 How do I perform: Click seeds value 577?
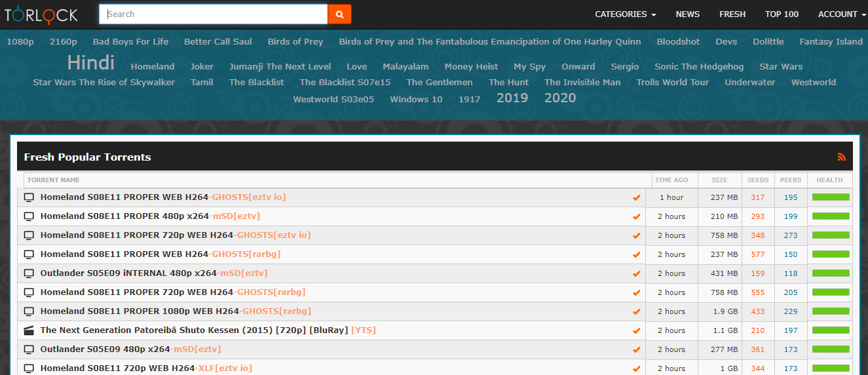pos(758,254)
